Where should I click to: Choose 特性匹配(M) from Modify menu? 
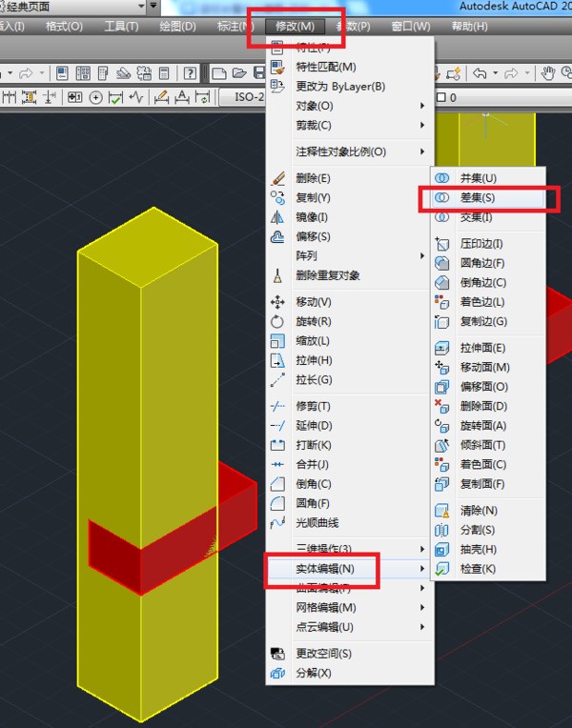point(326,67)
